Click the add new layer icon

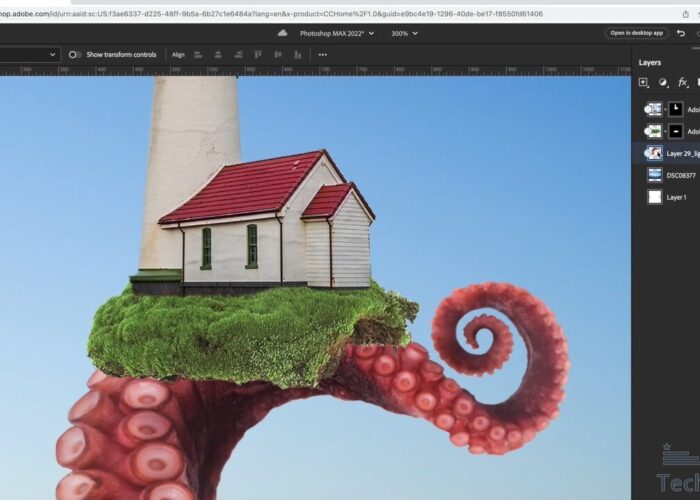(643, 82)
